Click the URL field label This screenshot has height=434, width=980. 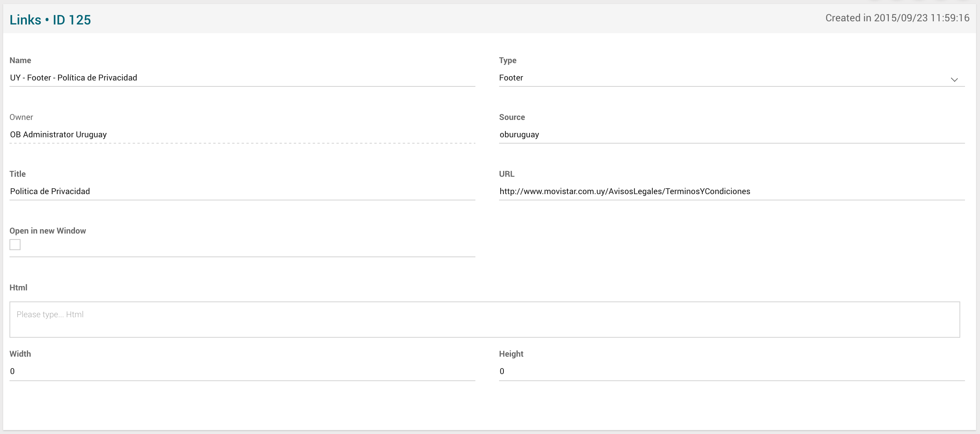coord(506,174)
